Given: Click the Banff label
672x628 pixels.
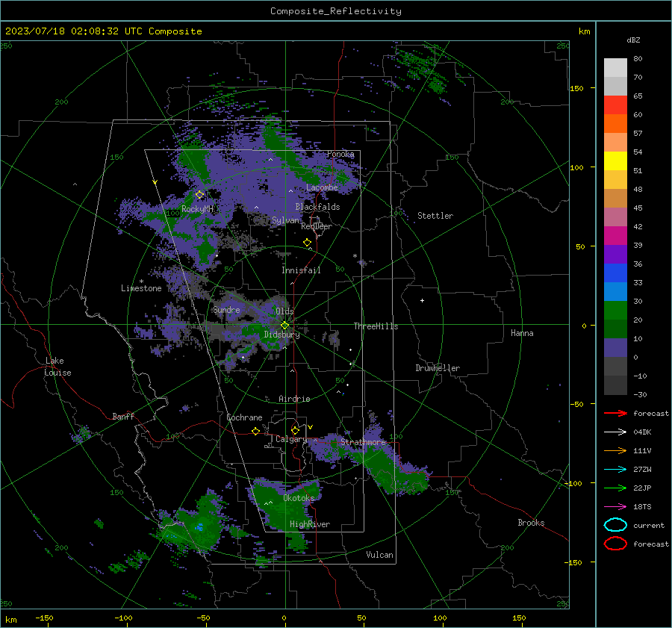Looking at the screenshot, I should coord(123,416).
